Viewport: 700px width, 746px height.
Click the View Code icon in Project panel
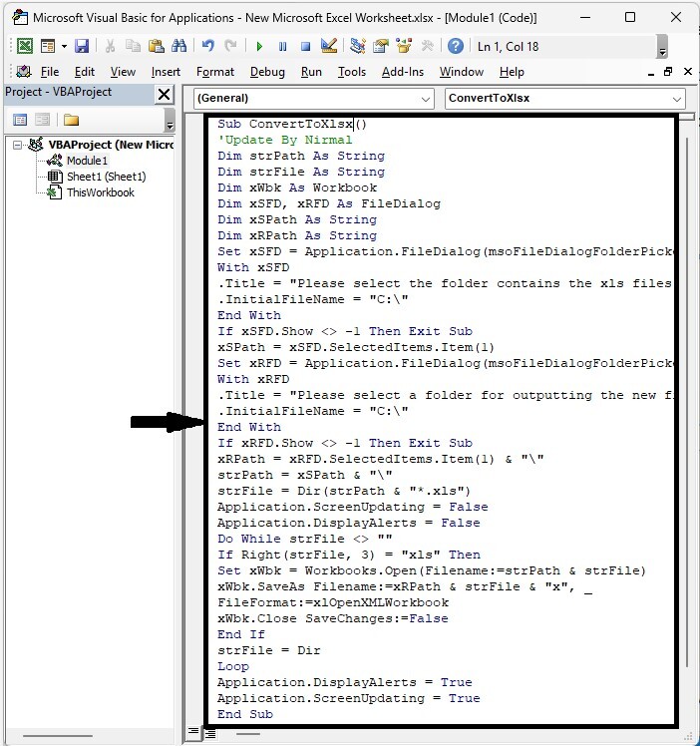pos(20,120)
